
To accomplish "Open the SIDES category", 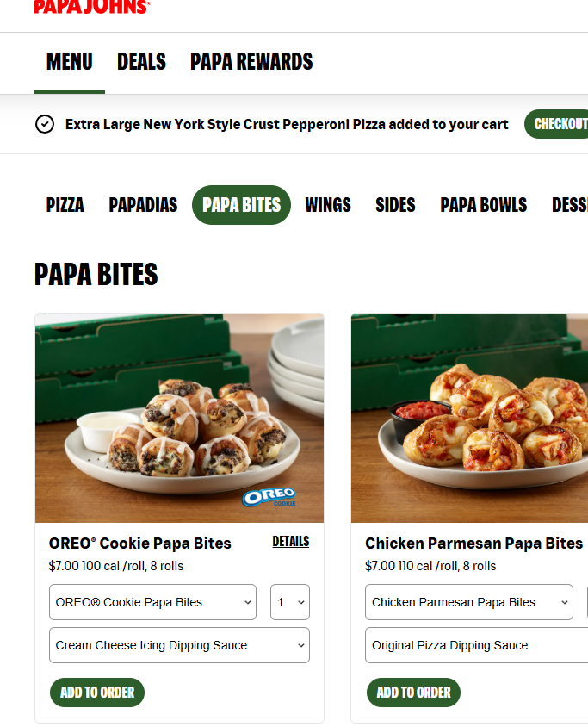I will [395, 205].
